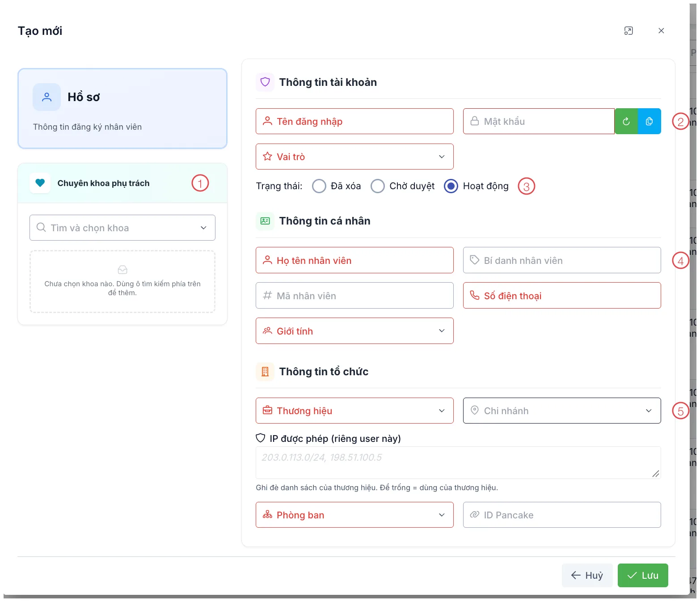Click the hash icon in Mã nhân viên field

[267, 295]
